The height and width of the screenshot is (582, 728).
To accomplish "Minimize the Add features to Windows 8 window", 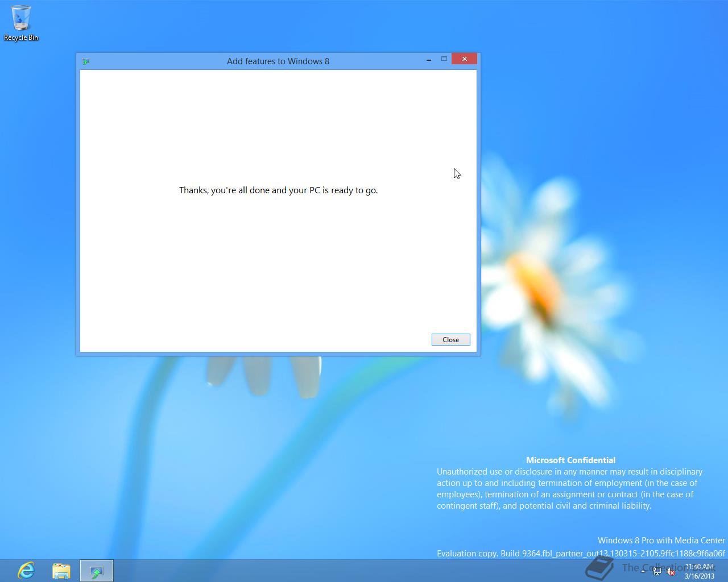I will (429, 59).
